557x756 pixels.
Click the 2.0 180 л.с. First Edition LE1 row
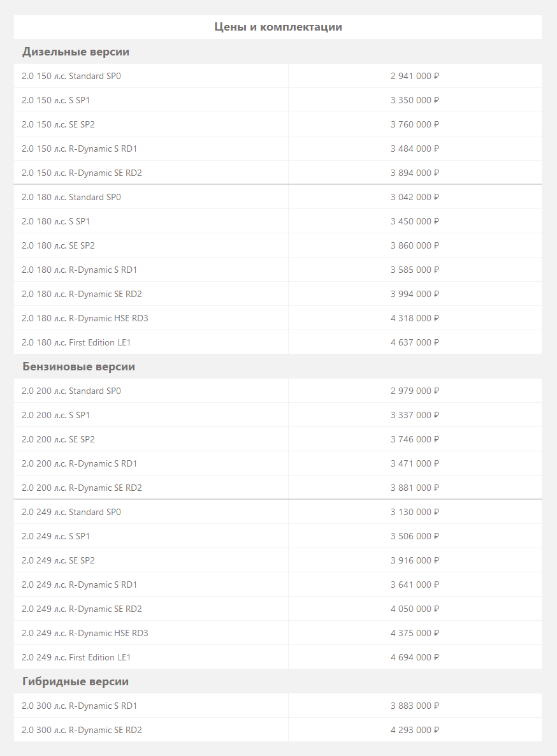(277, 342)
